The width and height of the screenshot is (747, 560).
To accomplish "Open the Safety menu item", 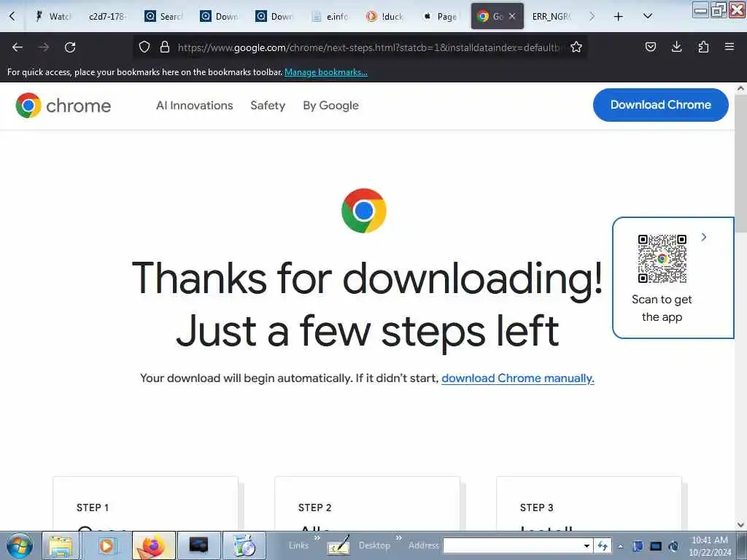I will [268, 105].
